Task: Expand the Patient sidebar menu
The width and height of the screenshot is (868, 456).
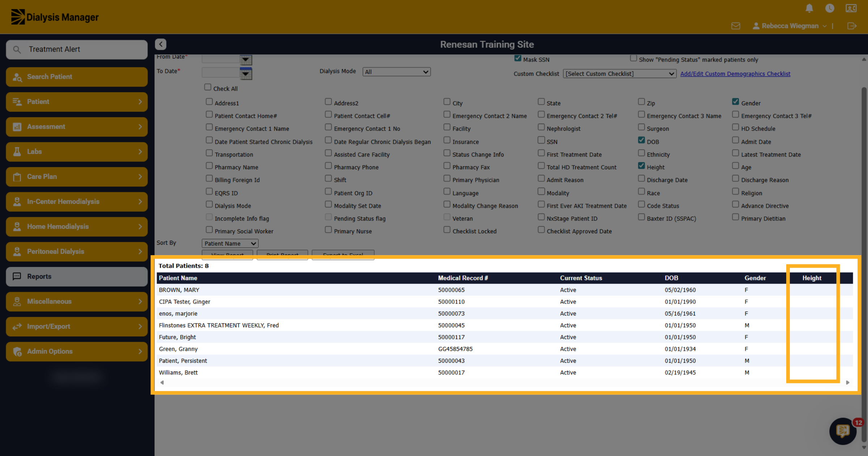Action: [77, 102]
